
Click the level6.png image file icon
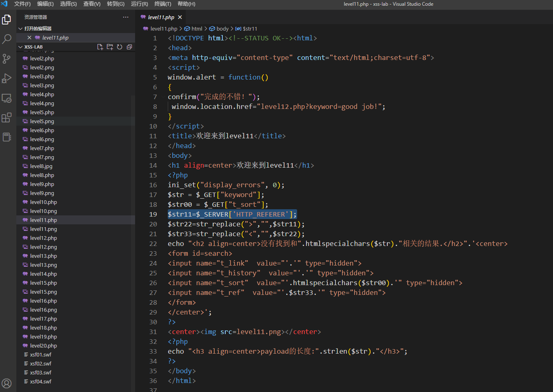25,139
